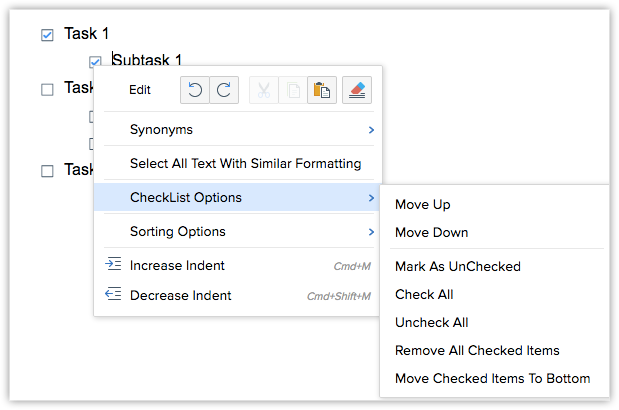The height and width of the screenshot is (410, 619).
Task: Choose Mark As UnChecked
Action: 457,267
